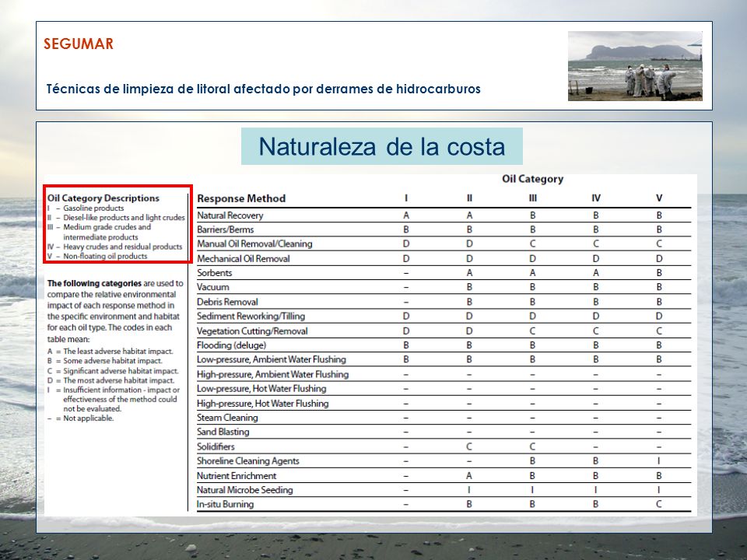Click Natural Microbe Seeding value under III
The image size is (747, 560).
click(x=532, y=490)
